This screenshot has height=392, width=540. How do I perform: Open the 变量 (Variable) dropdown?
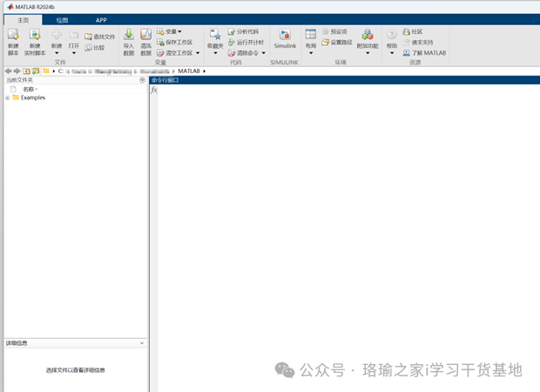[x=169, y=31]
